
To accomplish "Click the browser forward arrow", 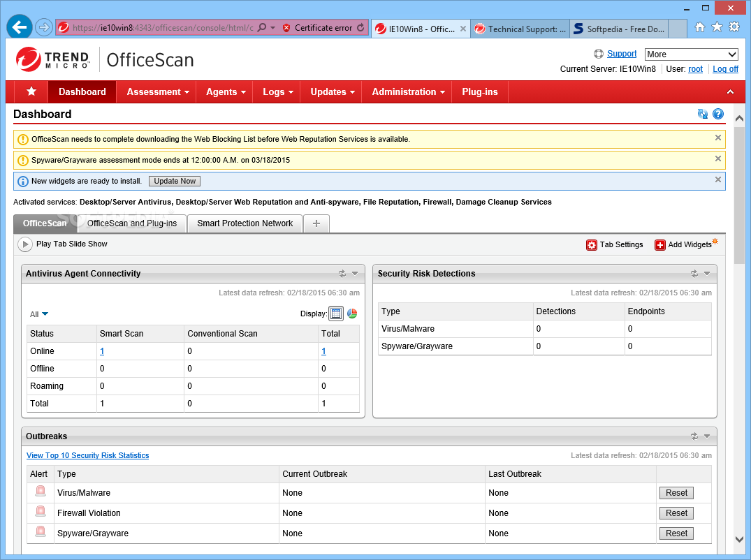I will point(44,27).
